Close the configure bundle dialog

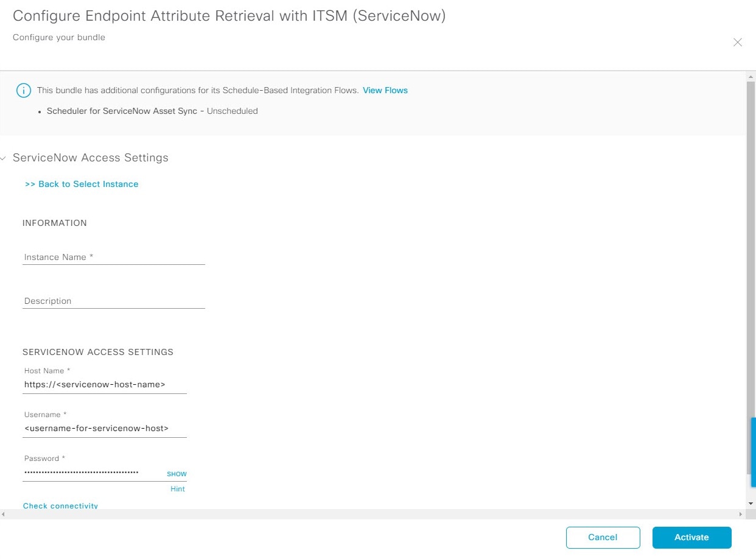737,43
